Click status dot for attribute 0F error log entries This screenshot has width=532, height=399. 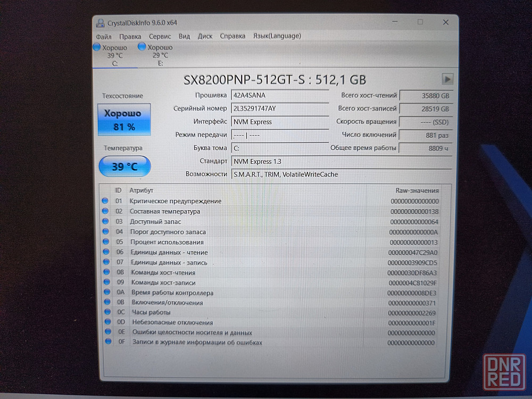click(108, 342)
